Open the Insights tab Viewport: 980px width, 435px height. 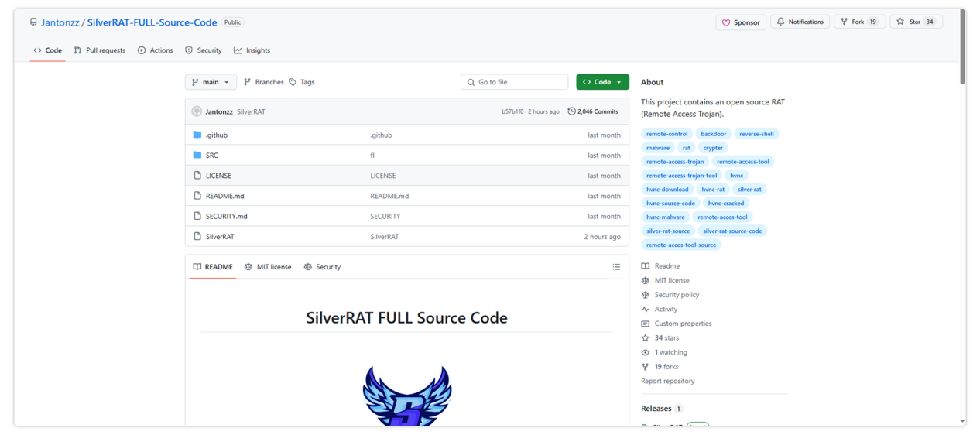click(x=252, y=50)
